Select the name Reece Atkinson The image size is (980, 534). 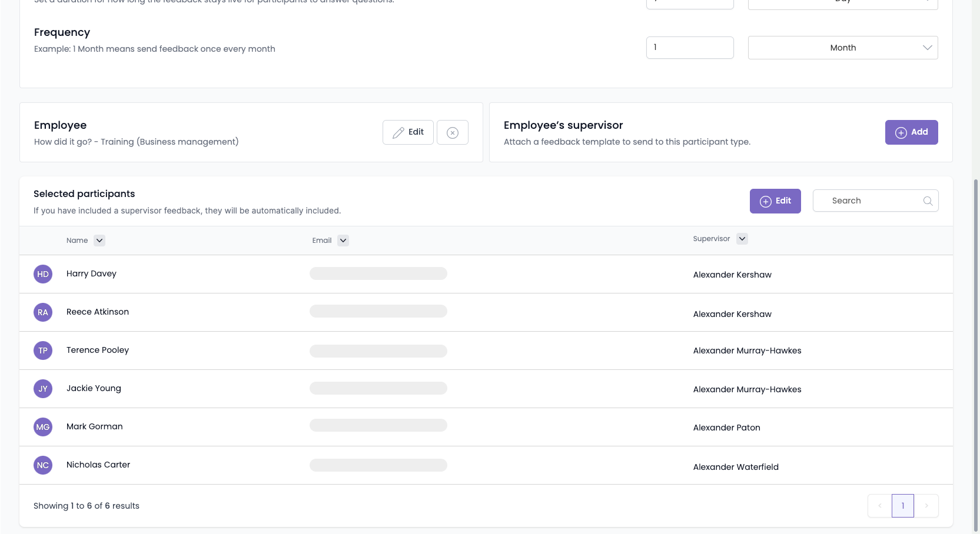point(98,312)
